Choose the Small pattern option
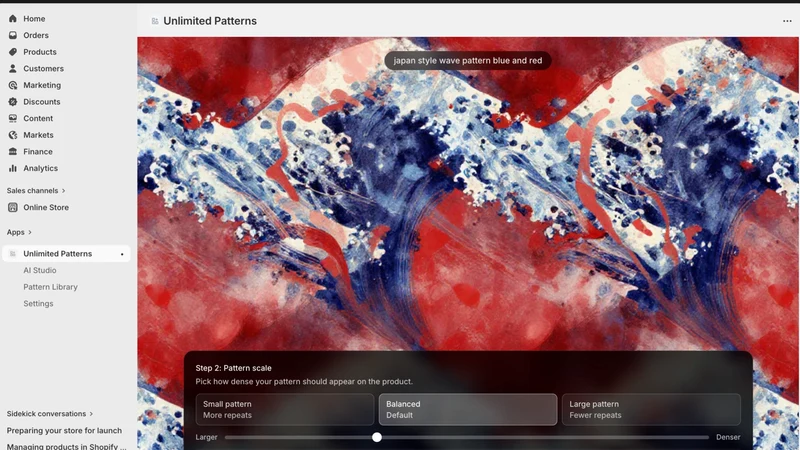 (x=285, y=409)
